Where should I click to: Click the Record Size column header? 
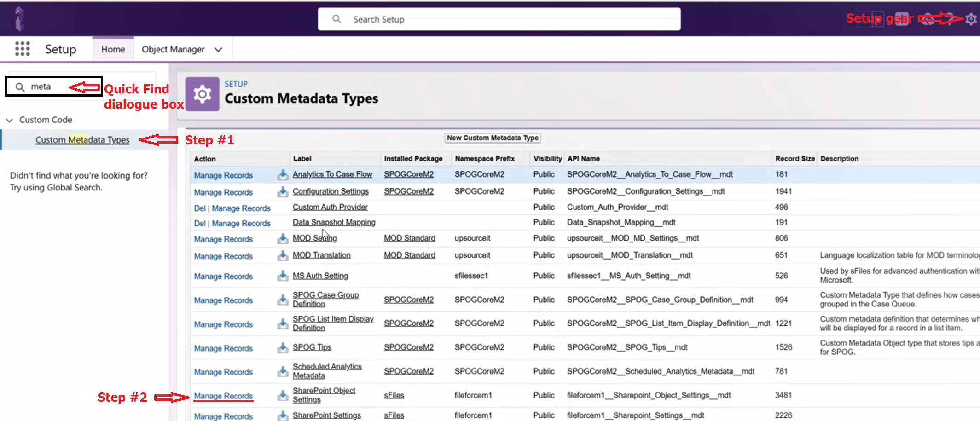pos(794,159)
